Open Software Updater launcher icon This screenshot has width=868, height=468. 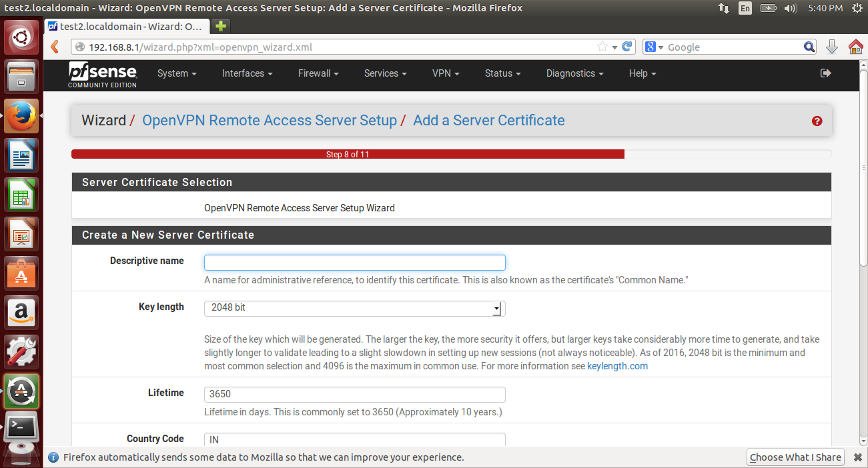(x=22, y=391)
